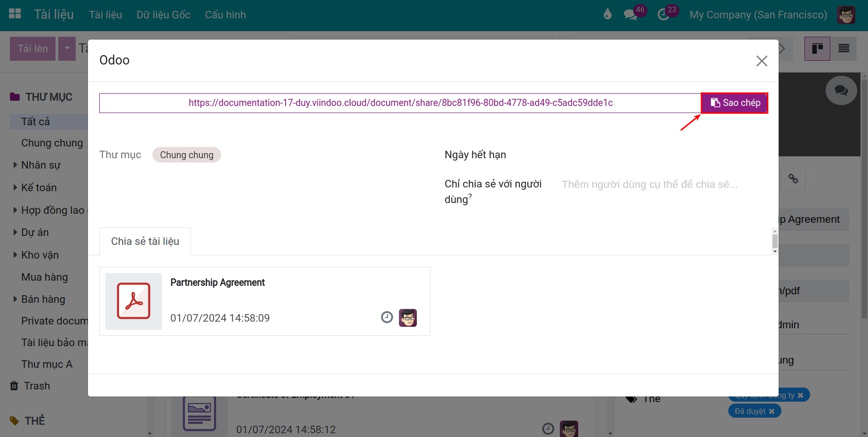868x437 pixels.
Task: Select the Chia sẻ tài liệu tab
Action: (x=145, y=242)
